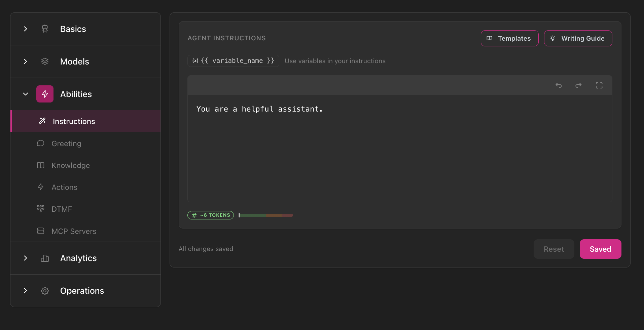Click the Instructions magic wand icon

coord(42,121)
